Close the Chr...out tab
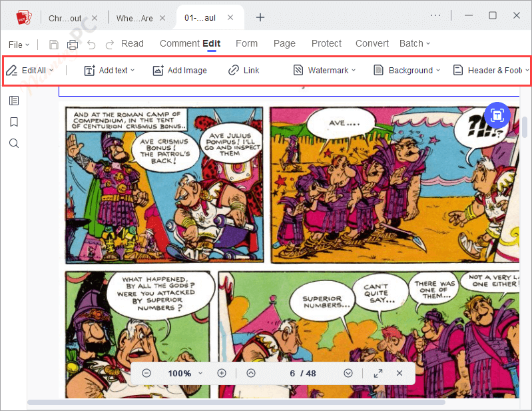 (x=95, y=18)
